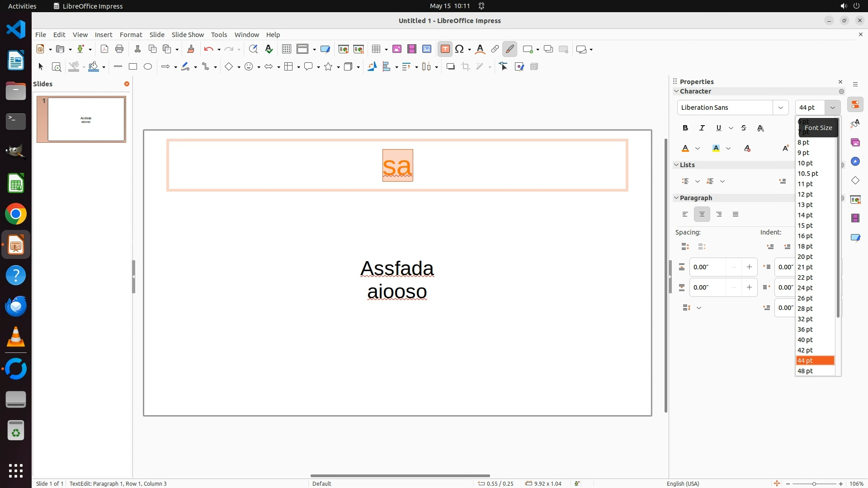This screenshot has height=488, width=868.
Task: Open the Format menu
Action: coord(131,35)
